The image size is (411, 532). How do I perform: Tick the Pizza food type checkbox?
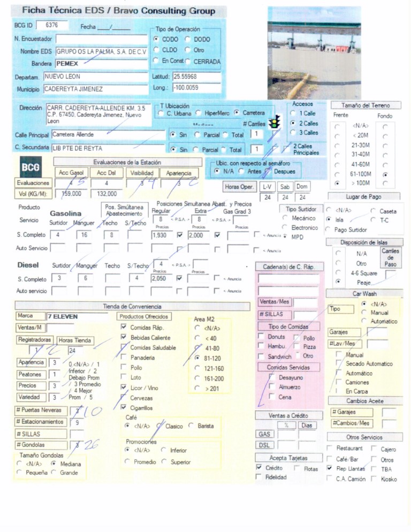click(x=296, y=346)
